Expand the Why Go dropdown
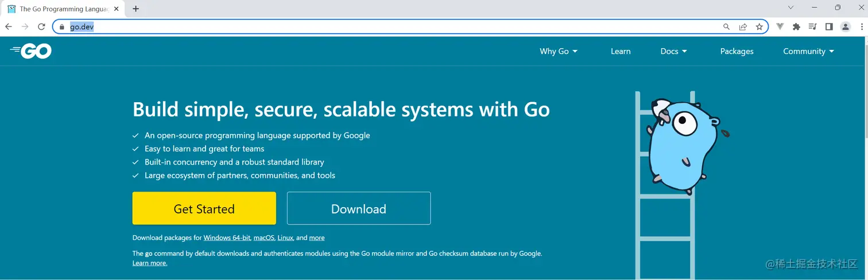The image size is (868, 280). [x=558, y=51]
